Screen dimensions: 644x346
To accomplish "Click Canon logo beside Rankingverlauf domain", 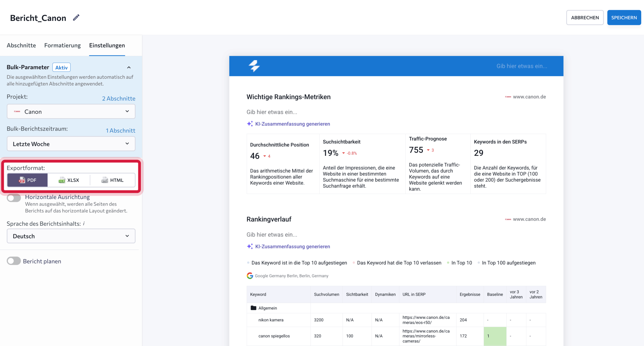I will coord(508,219).
